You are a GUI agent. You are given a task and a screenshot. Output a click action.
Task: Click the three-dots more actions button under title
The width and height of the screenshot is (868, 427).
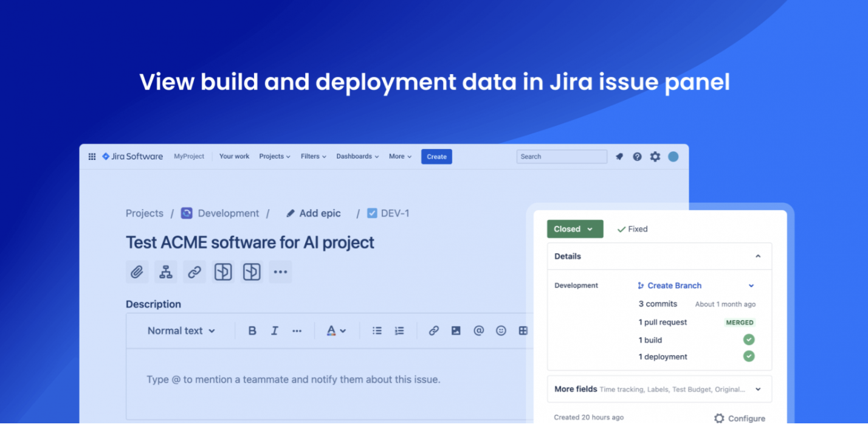pyautogui.click(x=280, y=272)
